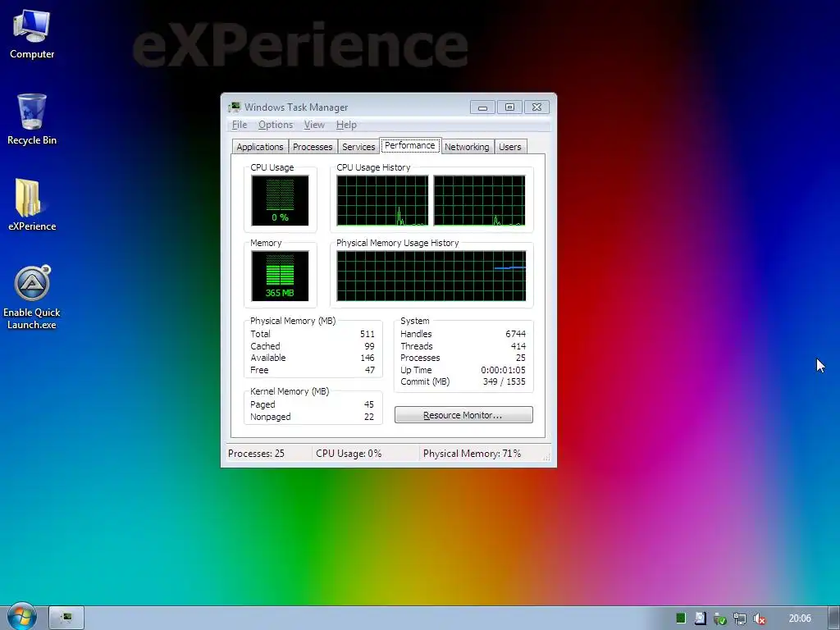Viewport: 840px width, 630px height.
Task: Click the 20:06 clock
Action: pyautogui.click(x=800, y=619)
